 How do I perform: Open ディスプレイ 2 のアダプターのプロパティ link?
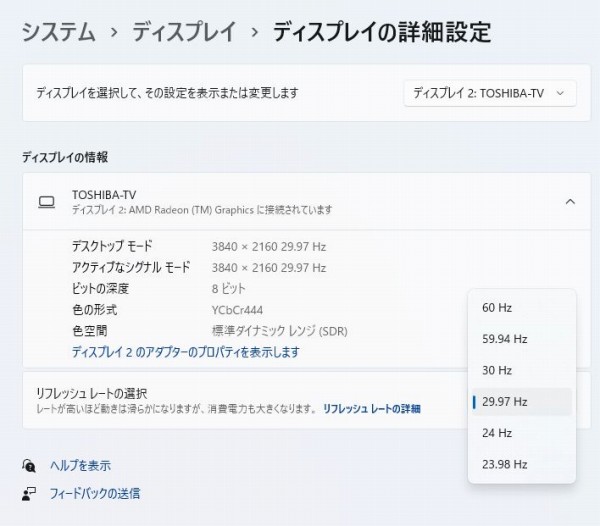185,352
